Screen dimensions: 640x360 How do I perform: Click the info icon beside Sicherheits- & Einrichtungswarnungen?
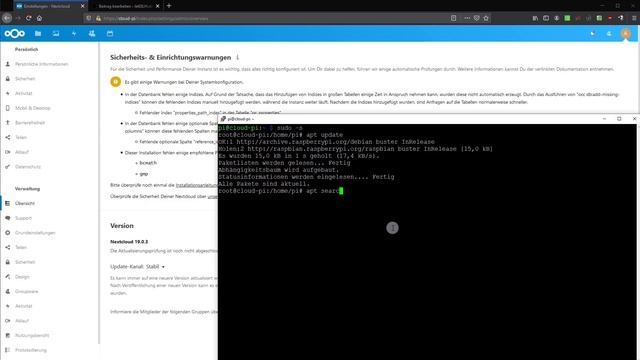tap(238, 57)
